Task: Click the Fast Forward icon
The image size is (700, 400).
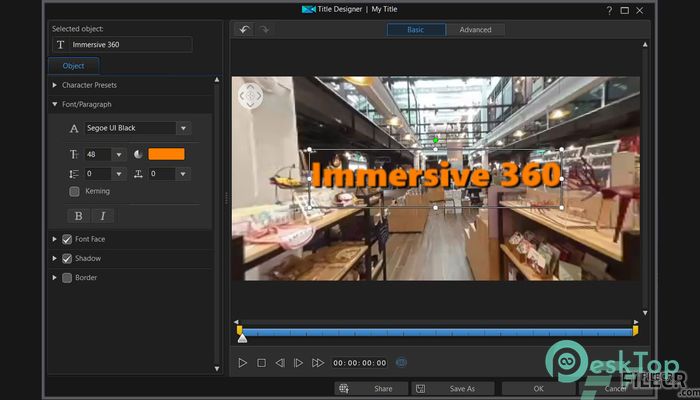Action: click(318, 363)
